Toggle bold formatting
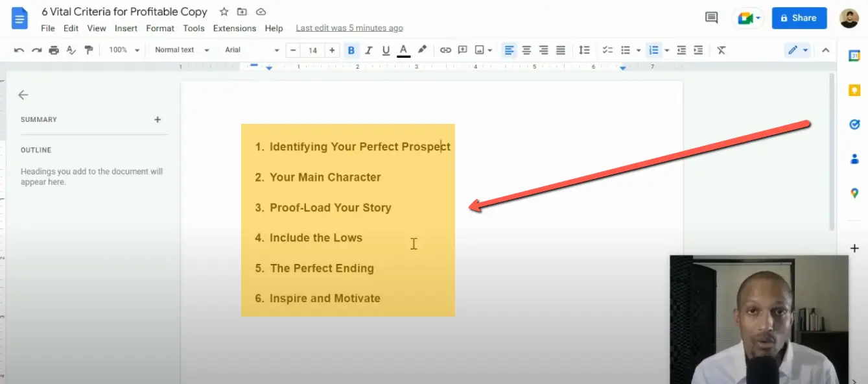Screen dimensions: 868x384 pos(351,49)
